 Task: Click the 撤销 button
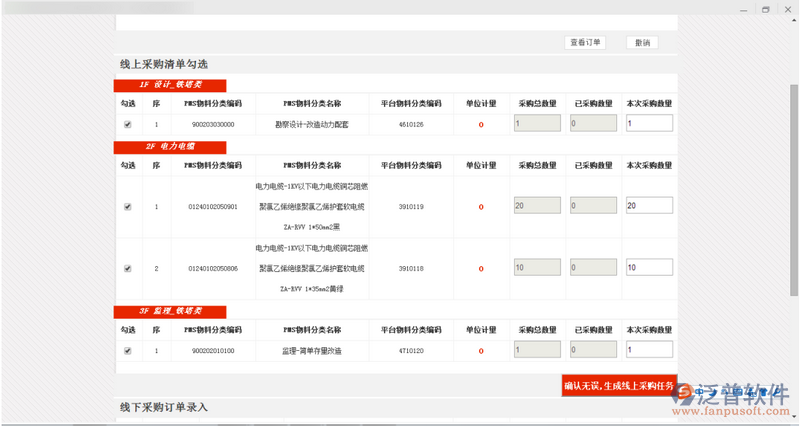point(642,43)
